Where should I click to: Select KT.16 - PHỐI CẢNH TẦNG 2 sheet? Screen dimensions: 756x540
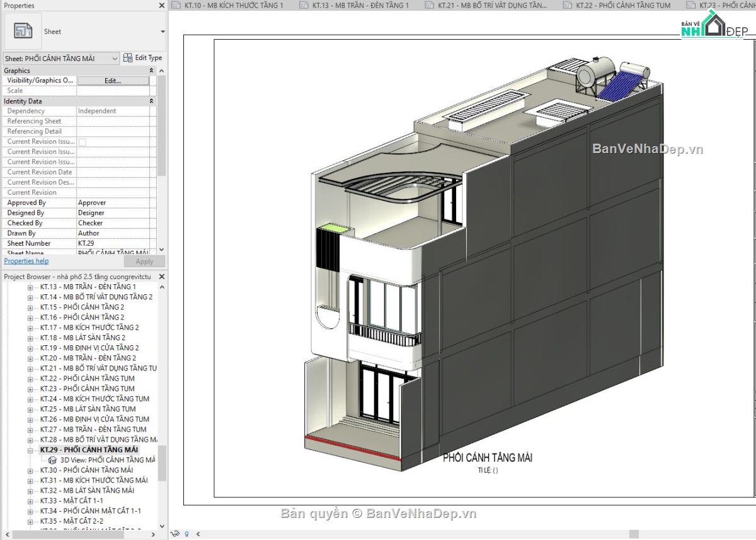tap(82, 317)
